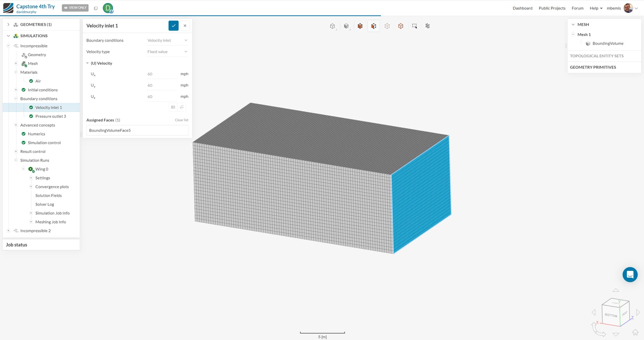The height and width of the screenshot is (340, 644).
Task: Open the intercom chat bubble icon
Action: [x=630, y=275]
